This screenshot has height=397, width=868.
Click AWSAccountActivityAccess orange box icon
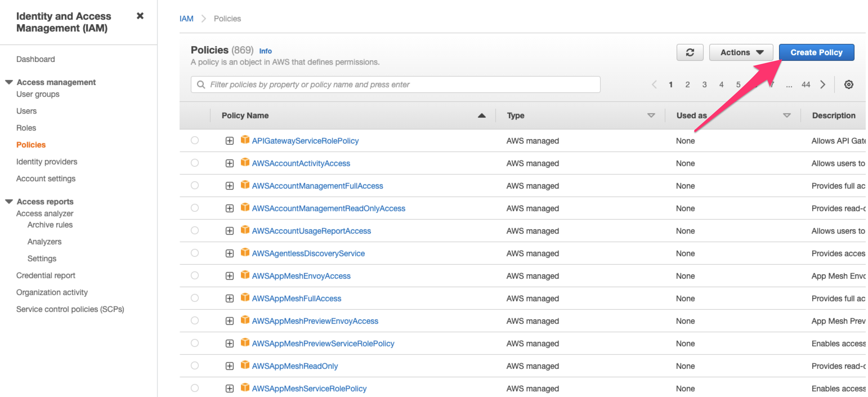pyautogui.click(x=245, y=162)
